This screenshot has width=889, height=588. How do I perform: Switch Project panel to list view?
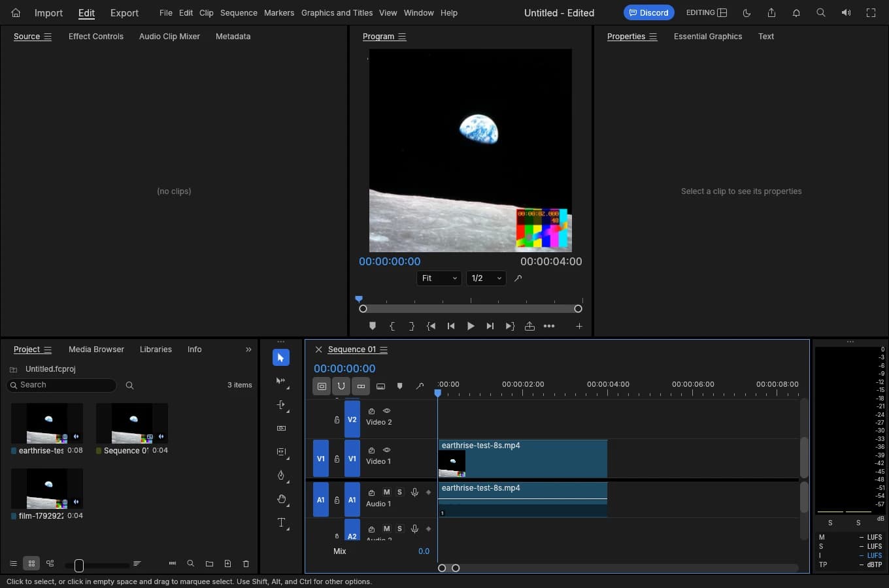[x=13, y=563]
